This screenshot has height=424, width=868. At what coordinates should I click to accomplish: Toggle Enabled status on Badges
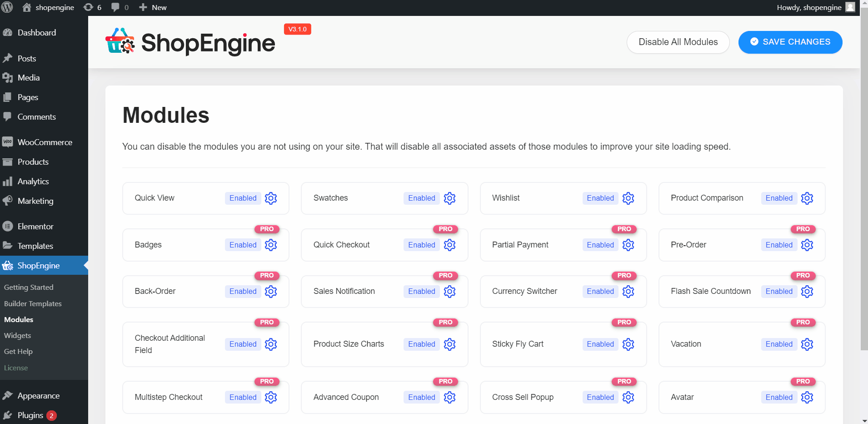(x=243, y=245)
